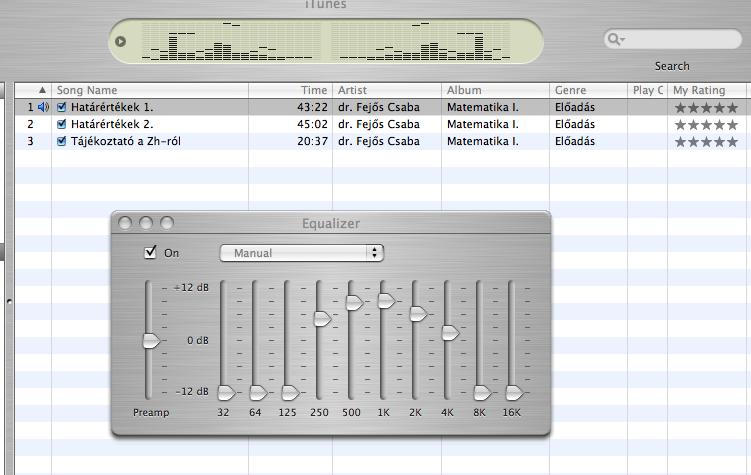This screenshot has width=751, height=475.
Task: Click the Album column header
Action: coord(495,90)
